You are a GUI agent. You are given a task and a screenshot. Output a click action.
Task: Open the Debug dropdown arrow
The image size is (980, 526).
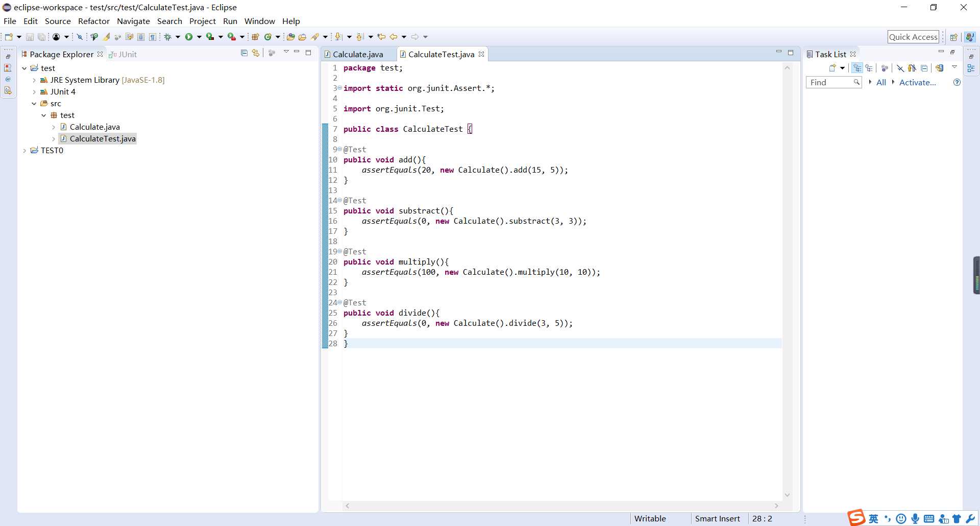point(178,37)
